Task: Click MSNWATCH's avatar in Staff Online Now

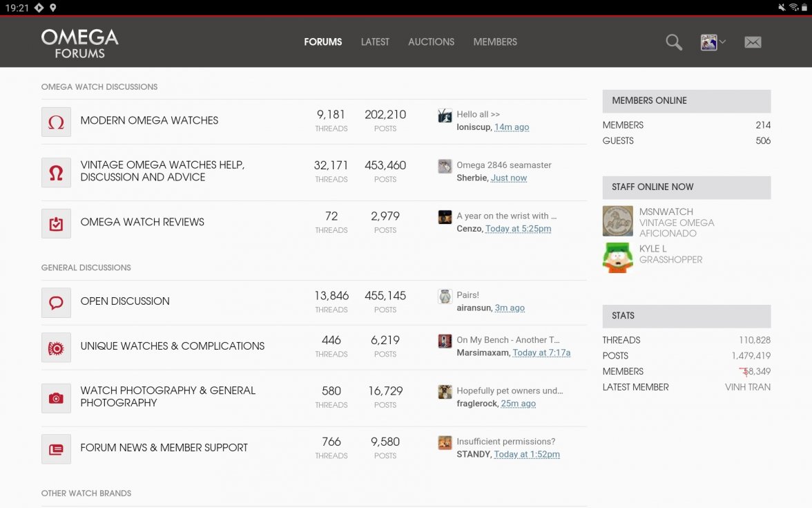Action: tap(617, 221)
